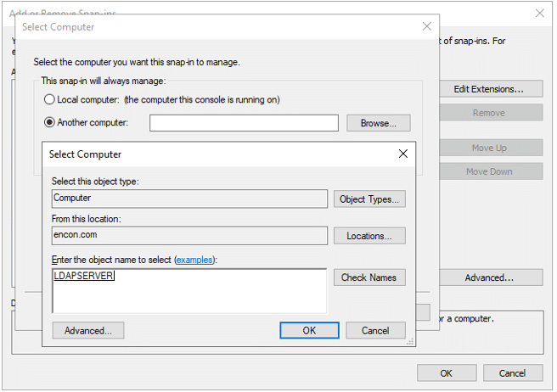Click the LDAPSERVER object name text box
This screenshot has height=392, width=557.
point(189,290)
